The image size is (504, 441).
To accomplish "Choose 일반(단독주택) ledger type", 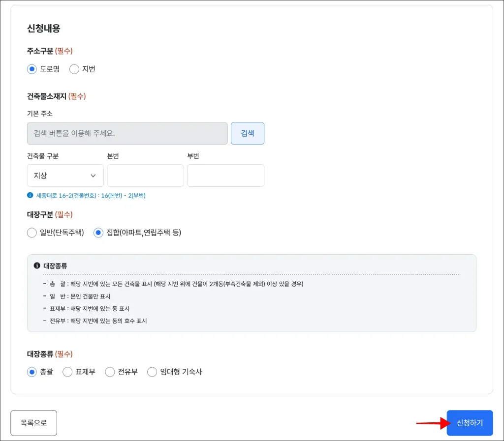I will (x=32, y=233).
